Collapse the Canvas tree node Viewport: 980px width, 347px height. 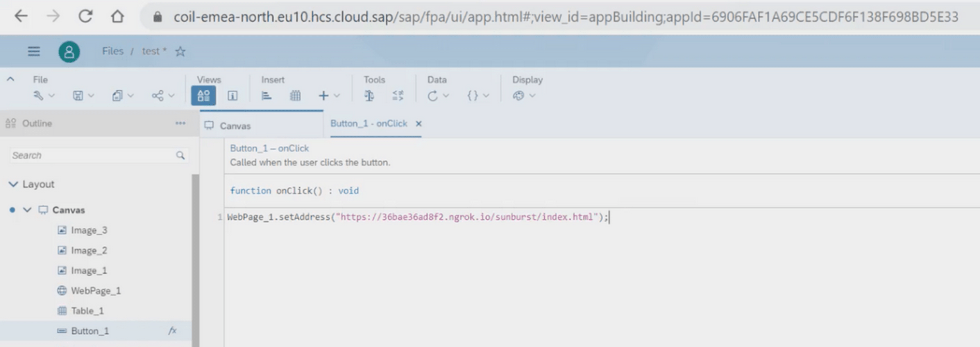point(27,210)
